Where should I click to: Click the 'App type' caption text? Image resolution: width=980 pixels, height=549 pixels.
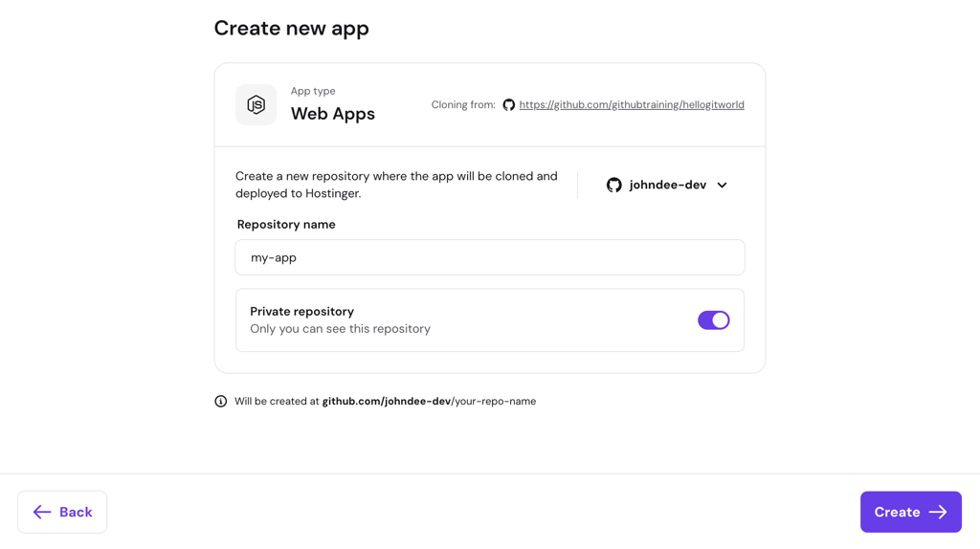click(x=313, y=91)
